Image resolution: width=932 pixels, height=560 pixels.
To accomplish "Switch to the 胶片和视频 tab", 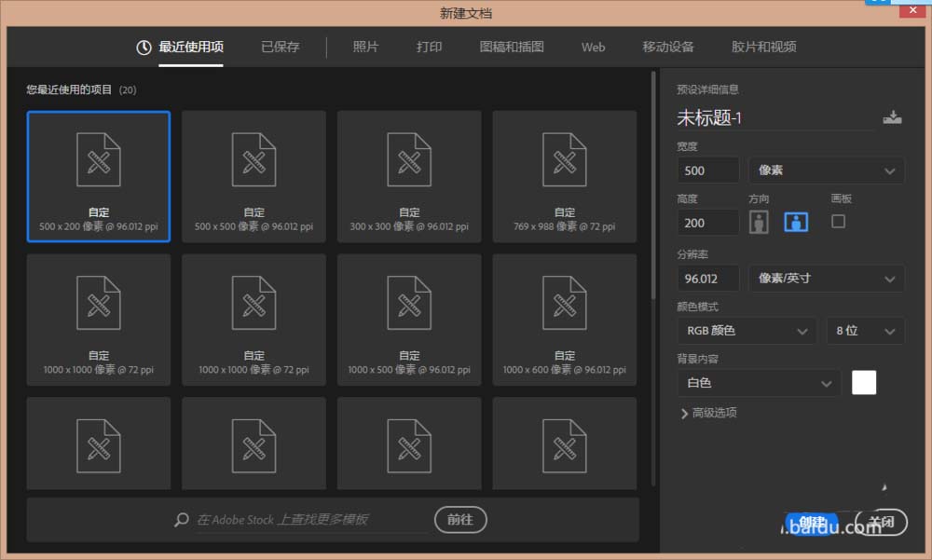I will 762,47.
